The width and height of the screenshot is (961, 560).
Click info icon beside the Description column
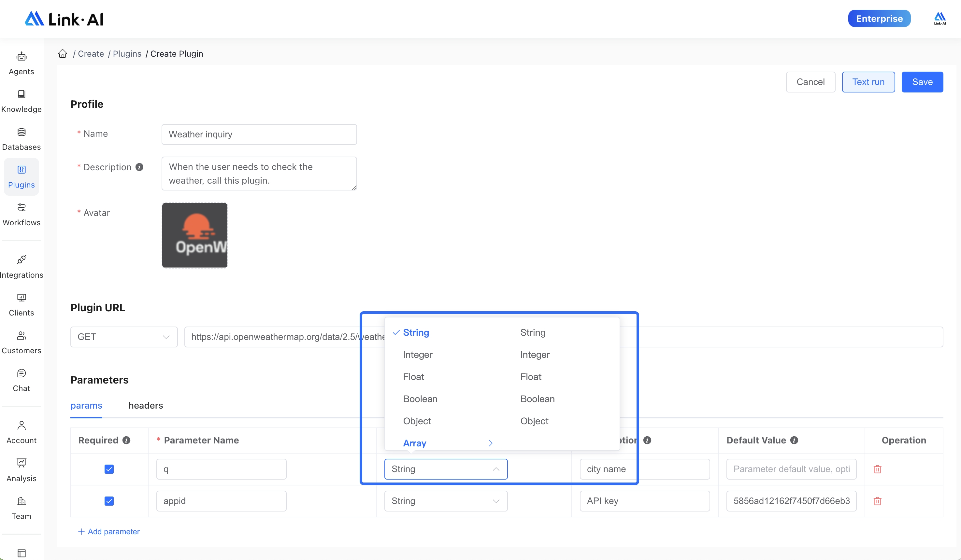coord(647,440)
